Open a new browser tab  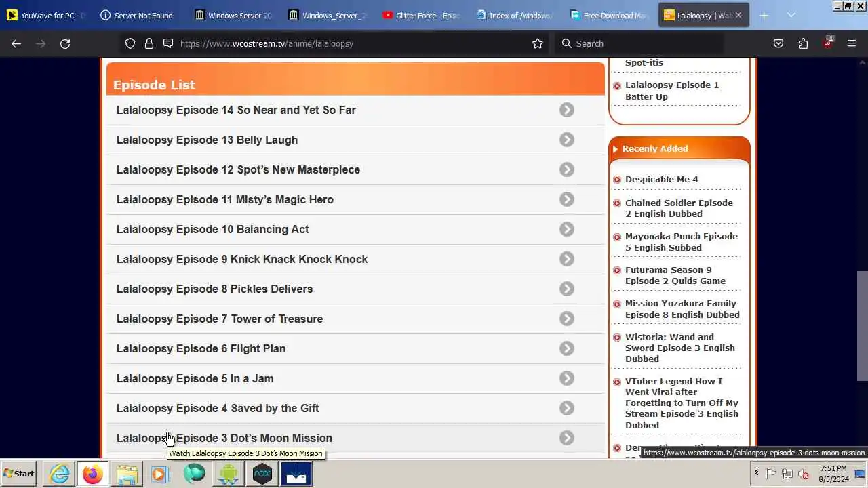click(764, 15)
